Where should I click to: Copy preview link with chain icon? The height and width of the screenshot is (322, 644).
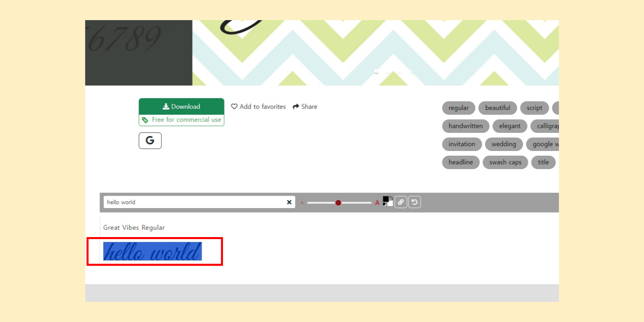[x=401, y=202]
